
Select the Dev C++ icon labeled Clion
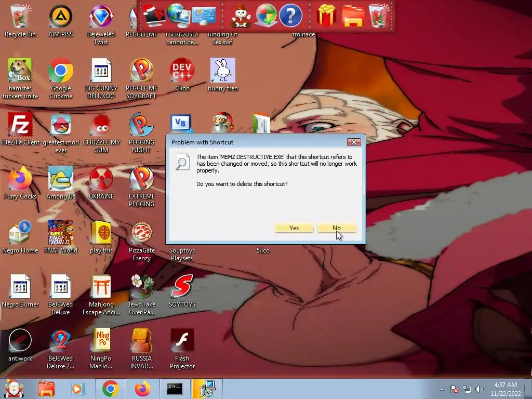point(182,75)
